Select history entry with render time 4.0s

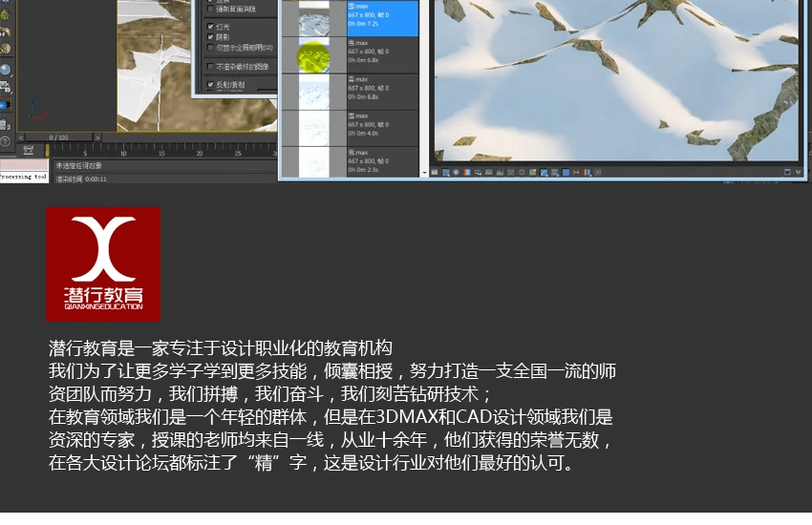pyautogui.click(x=350, y=128)
